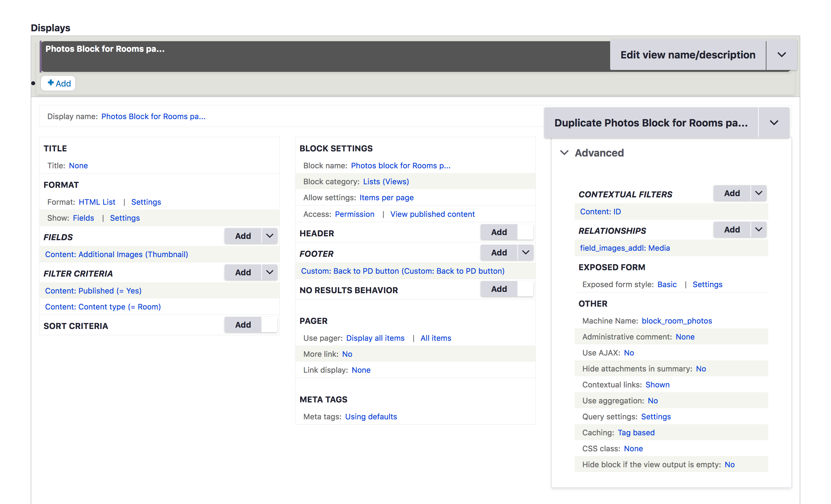Open the Query settings
The height and width of the screenshot is (504, 831).
point(656,416)
